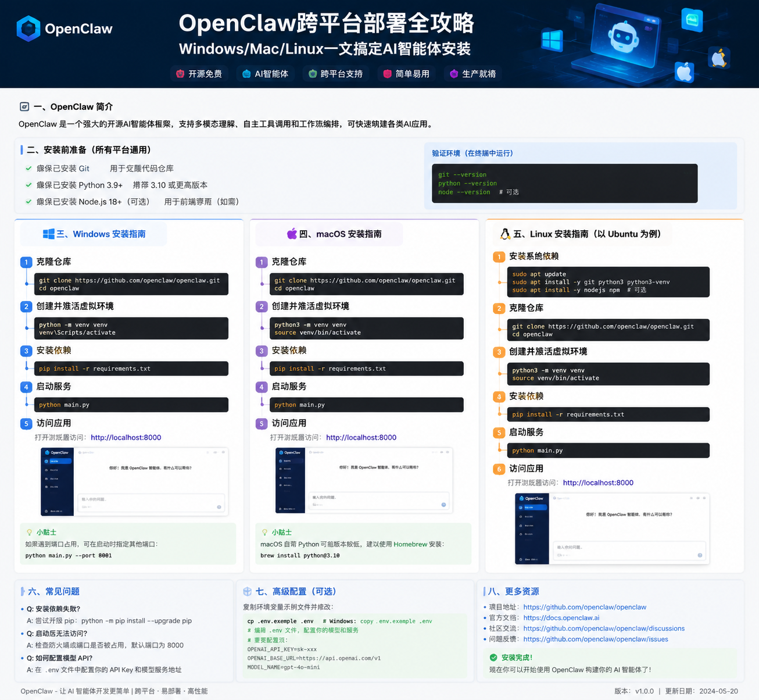Click the 开源免费 tag in the header

pos(199,74)
